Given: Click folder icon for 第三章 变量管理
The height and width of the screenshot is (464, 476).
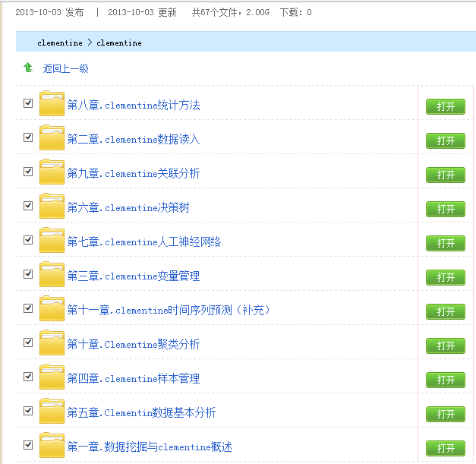Looking at the screenshot, I should [x=52, y=274].
